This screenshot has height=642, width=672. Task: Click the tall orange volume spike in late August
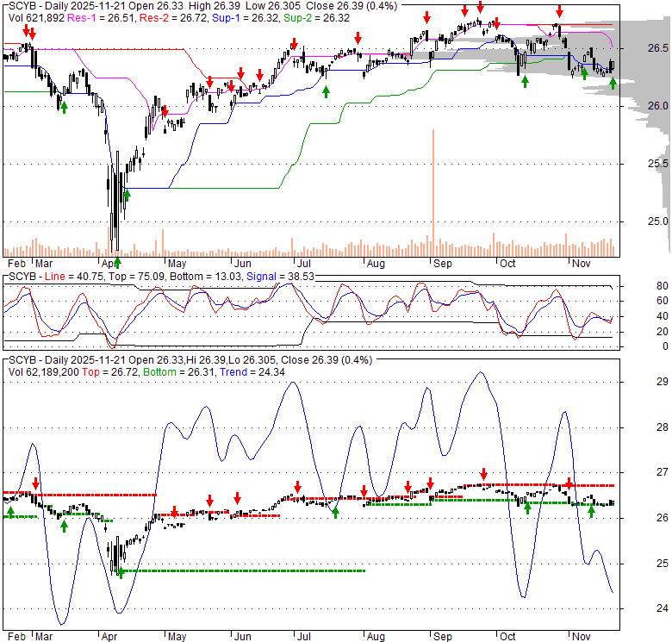(432, 181)
